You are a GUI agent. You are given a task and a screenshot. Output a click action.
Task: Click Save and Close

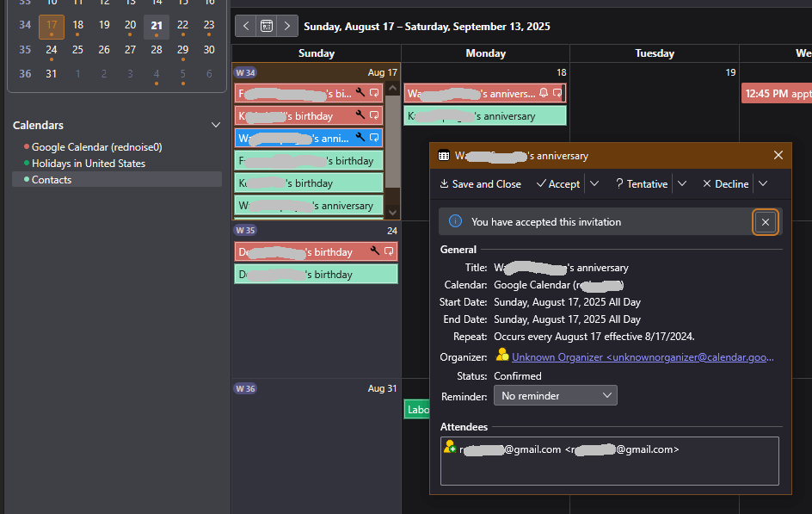[x=480, y=183]
